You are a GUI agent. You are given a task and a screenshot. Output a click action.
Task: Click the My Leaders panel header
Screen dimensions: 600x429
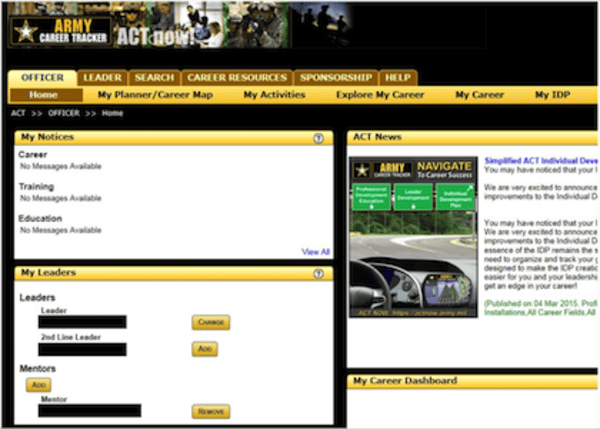click(x=174, y=273)
